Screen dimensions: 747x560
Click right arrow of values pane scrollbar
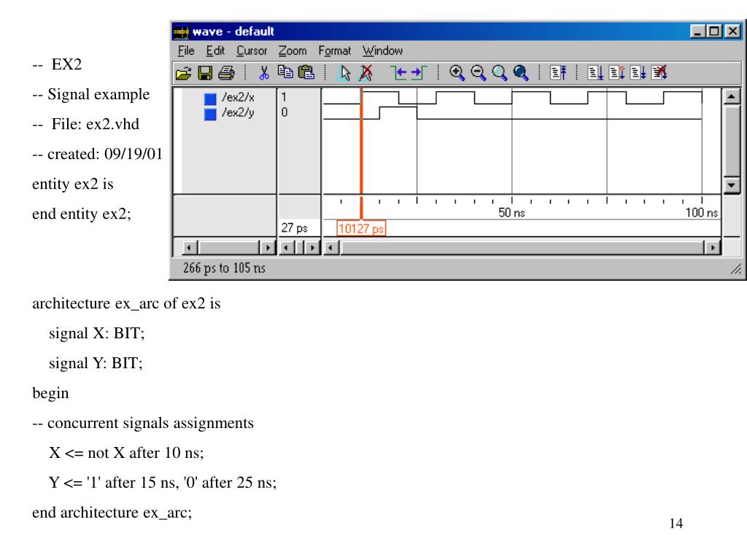point(312,248)
